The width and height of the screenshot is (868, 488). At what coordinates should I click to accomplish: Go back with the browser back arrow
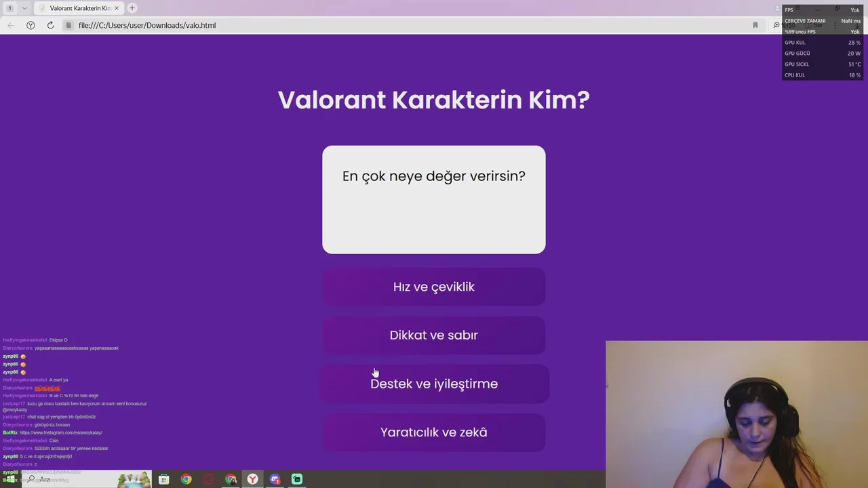point(10,25)
